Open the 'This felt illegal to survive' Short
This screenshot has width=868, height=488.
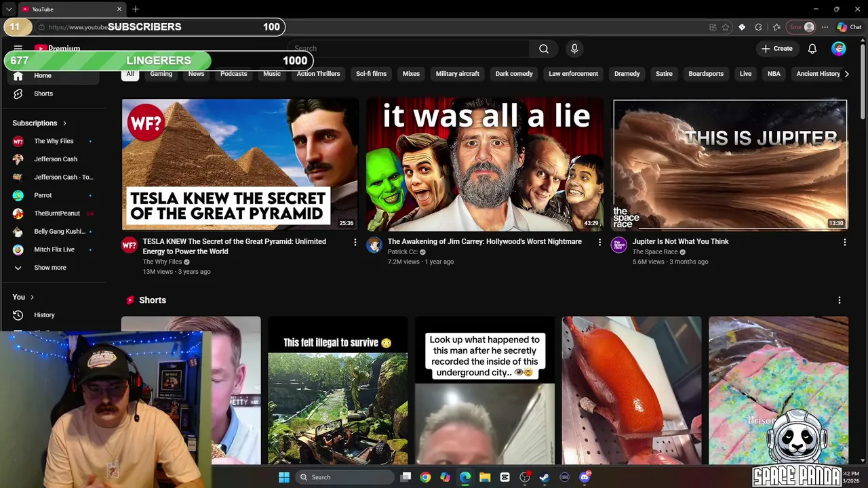(338, 391)
